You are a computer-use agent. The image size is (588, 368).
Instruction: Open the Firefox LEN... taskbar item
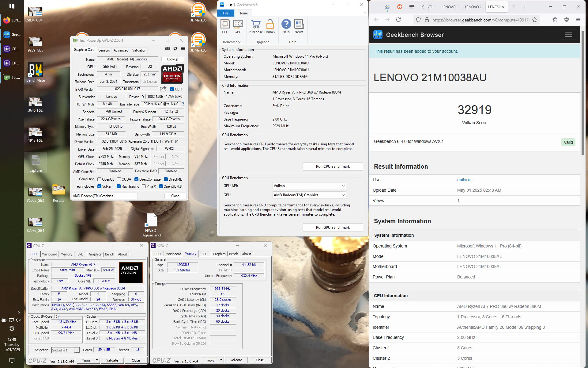coord(12,20)
